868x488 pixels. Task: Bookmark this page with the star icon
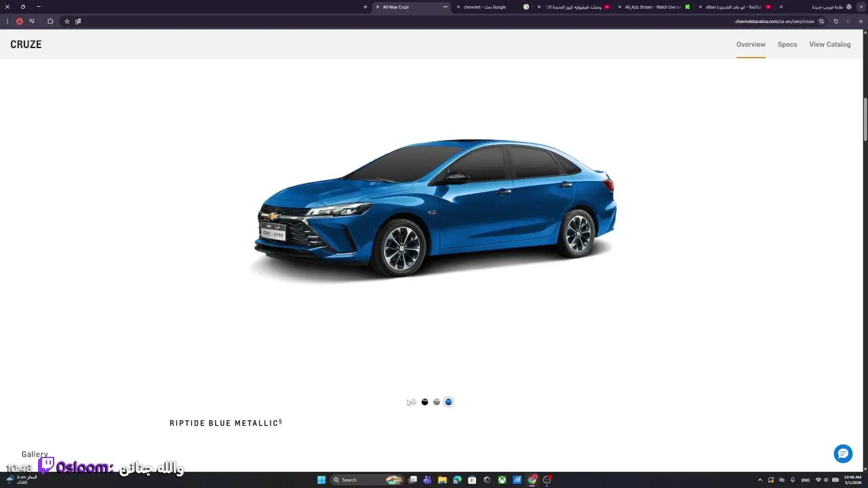pos(66,21)
